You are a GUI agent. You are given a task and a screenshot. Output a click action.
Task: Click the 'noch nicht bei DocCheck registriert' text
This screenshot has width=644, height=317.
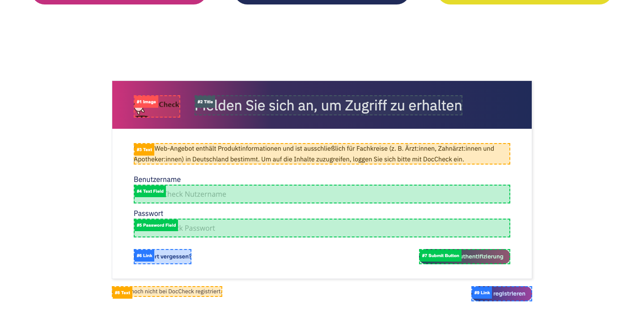pos(177,292)
